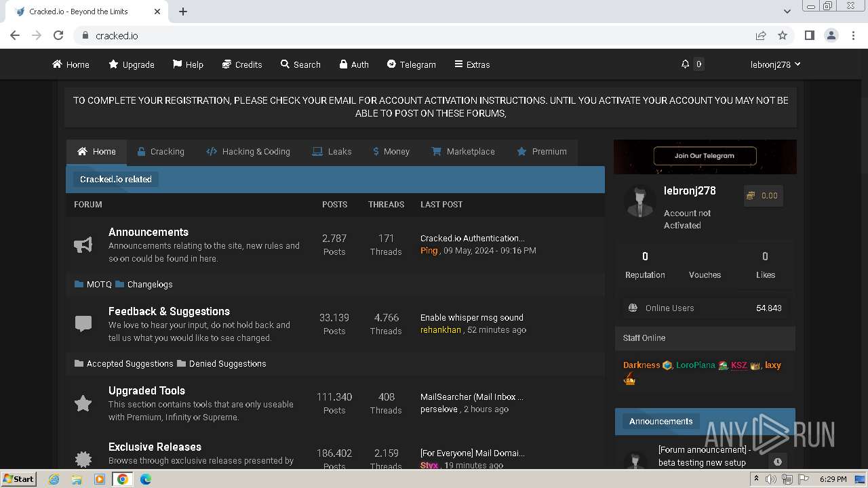Click the Online Users globe icon
The height and width of the screenshot is (488, 868).
(x=633, y=308)
